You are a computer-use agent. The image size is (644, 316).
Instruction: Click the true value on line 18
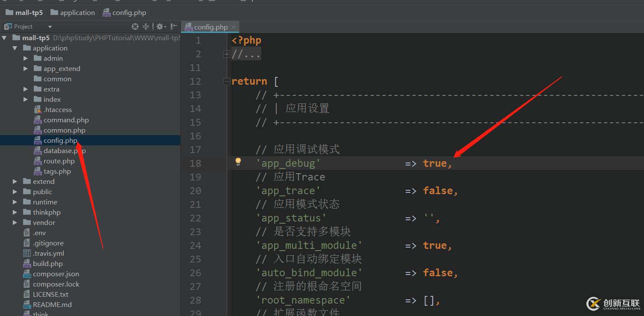click(435, 163)
